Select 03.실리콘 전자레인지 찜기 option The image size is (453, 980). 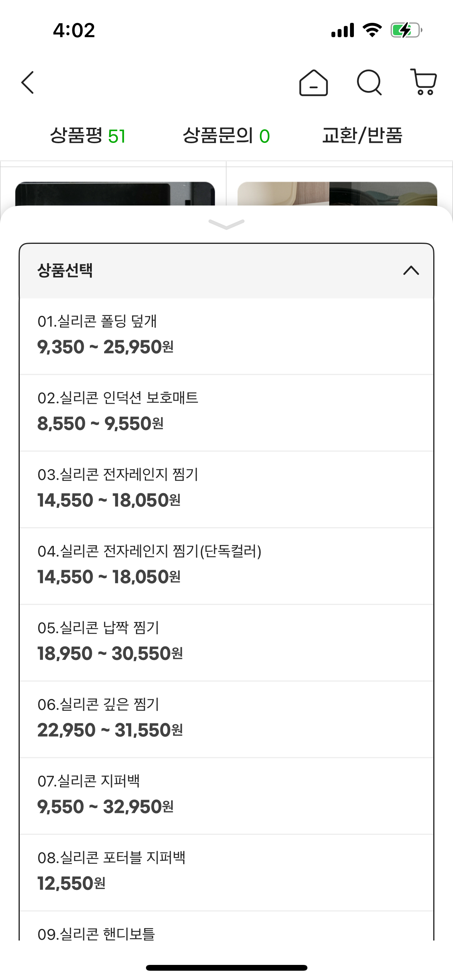tap(226, 488)
